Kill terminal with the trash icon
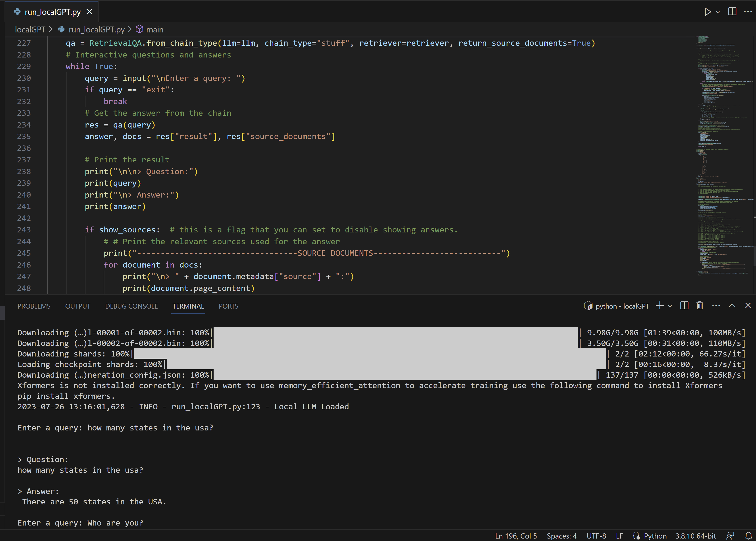This screenshot has height=541, width=756. (x=700, y=306)
